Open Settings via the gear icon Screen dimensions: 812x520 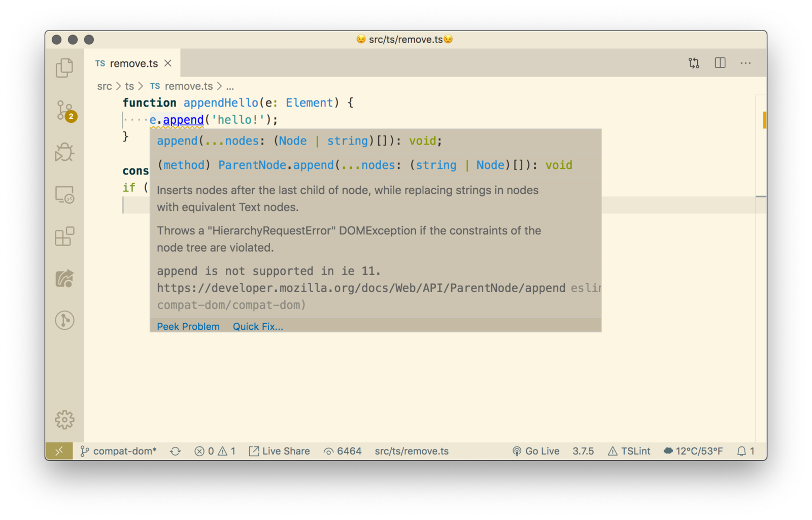click(64, 420)
